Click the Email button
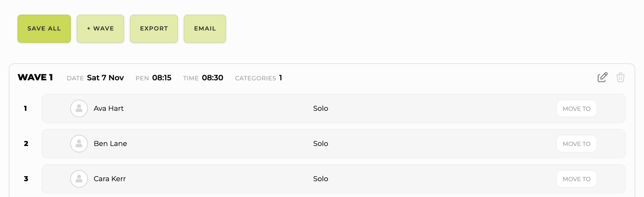The width and height of the screenshot is (644, 197). [x=205, y=29]
